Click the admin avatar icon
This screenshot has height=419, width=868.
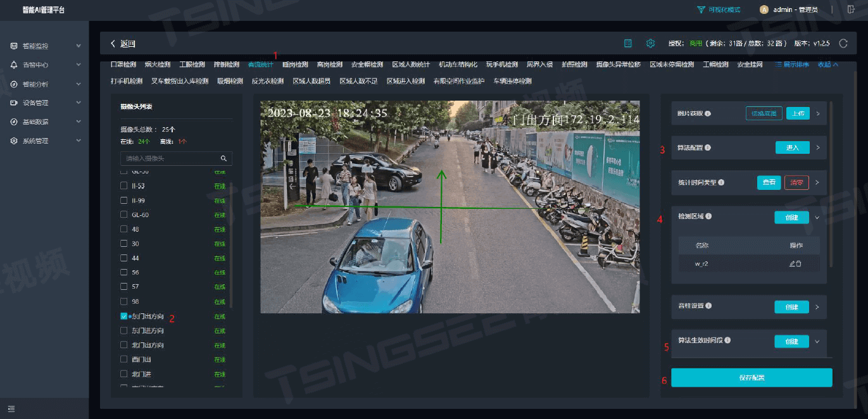(x=764, y=9)
